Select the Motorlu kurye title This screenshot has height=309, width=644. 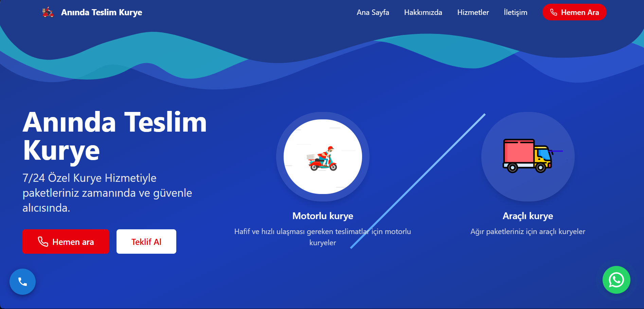tap(323, 216)
